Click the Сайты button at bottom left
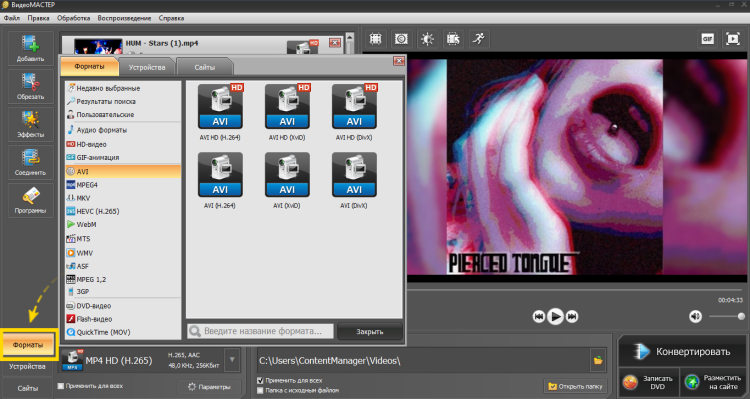 (x=27, y=388)
